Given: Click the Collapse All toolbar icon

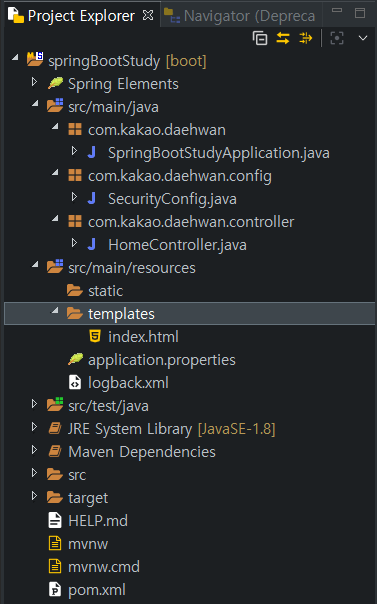Looking at the screenshot, I should pos(260,38).
